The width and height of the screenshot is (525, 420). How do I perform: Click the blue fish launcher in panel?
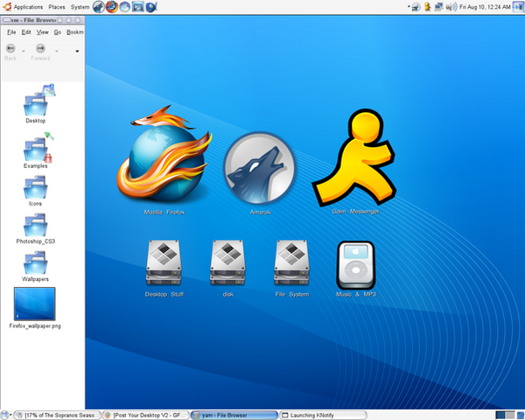tap(151, 7)
